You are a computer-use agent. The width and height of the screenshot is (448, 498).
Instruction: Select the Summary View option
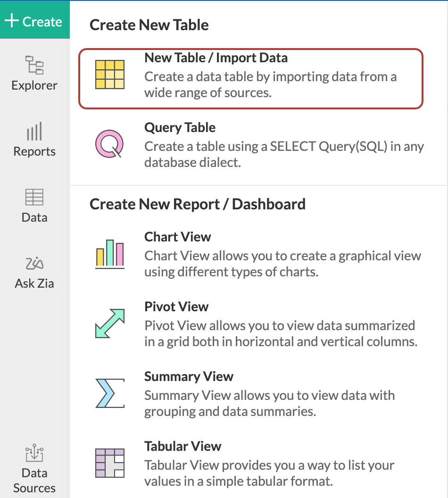tap(189, 376)
